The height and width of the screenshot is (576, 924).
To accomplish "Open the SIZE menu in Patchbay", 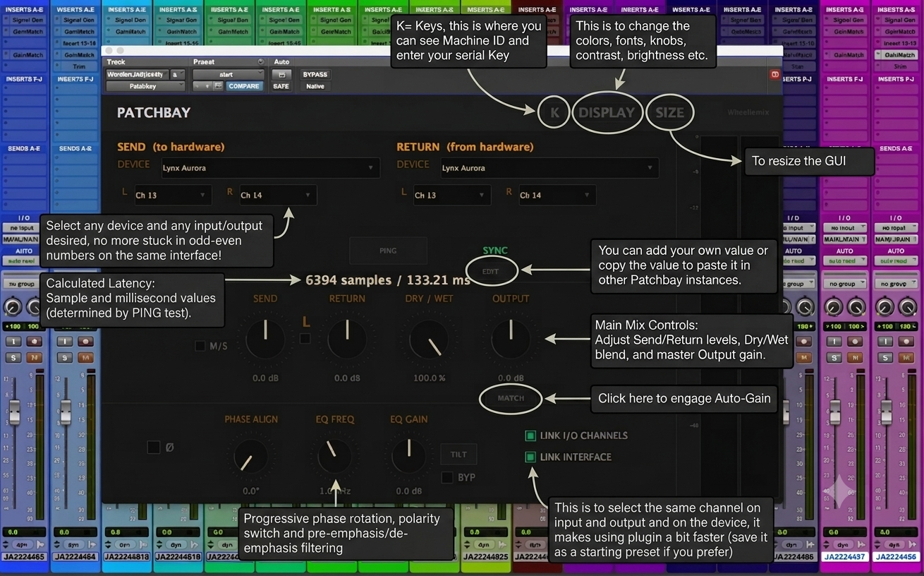I will [669, 112].
